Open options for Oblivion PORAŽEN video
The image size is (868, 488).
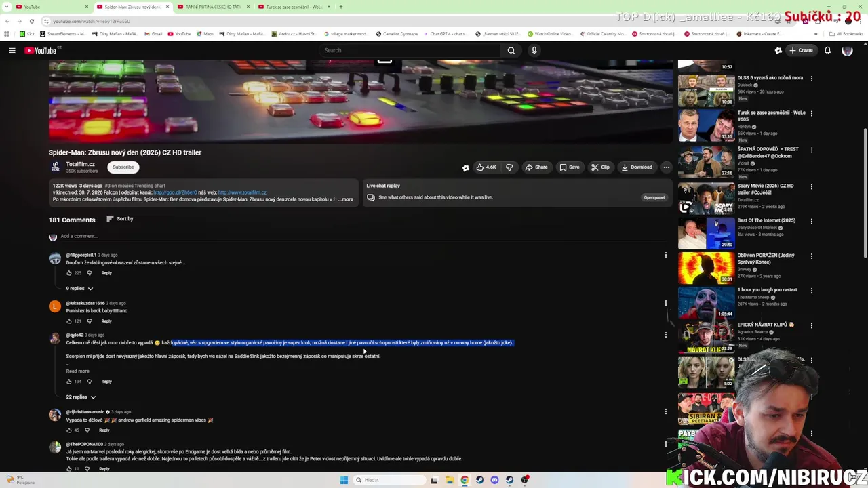[811, 256]
